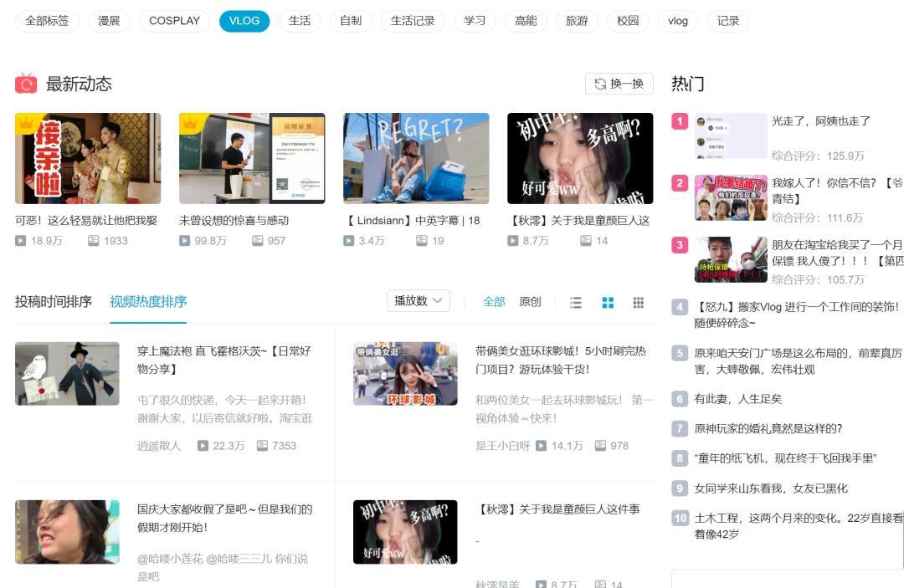Select the COSPLAY tag
Image resolution: width=904 pixels, height=588 pixels.
point(174,21)
